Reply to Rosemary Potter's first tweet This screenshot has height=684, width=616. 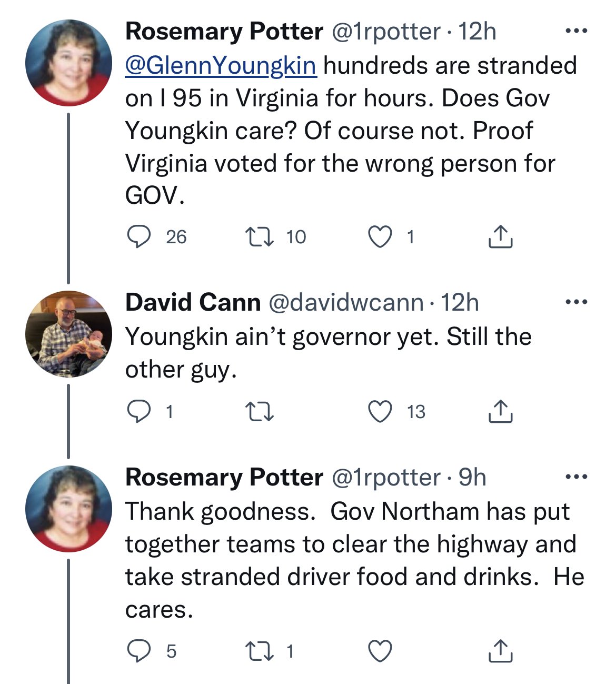coord(139,237)
